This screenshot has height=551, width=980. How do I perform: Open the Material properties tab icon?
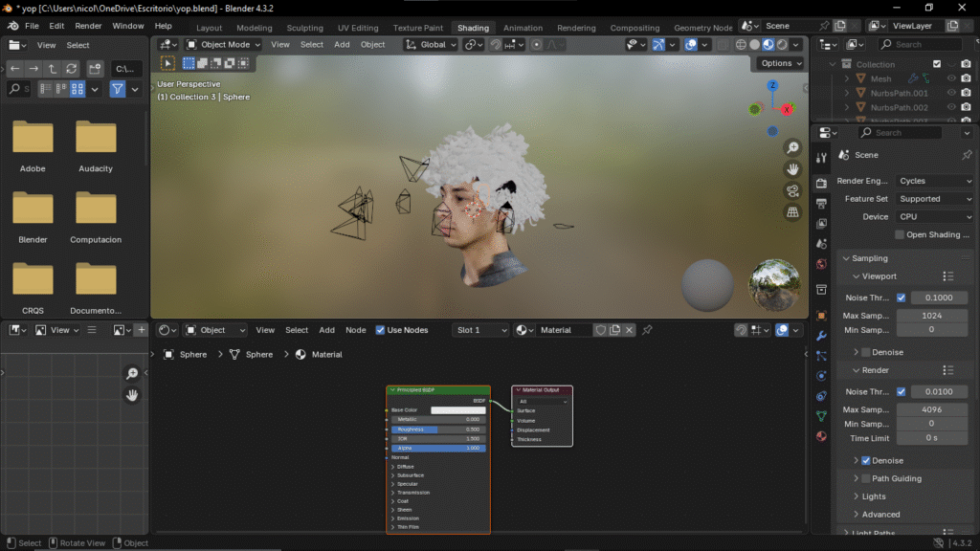click(821, 436)
